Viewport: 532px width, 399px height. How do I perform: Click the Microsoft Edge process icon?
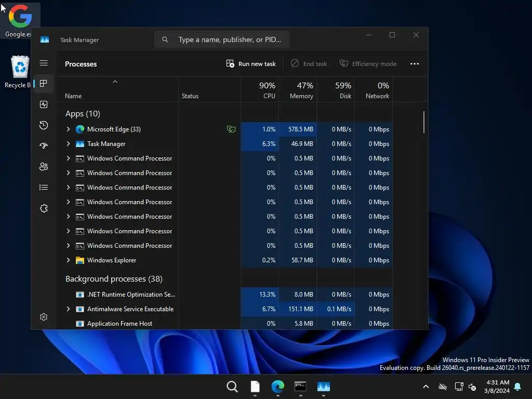pos(79,129)
